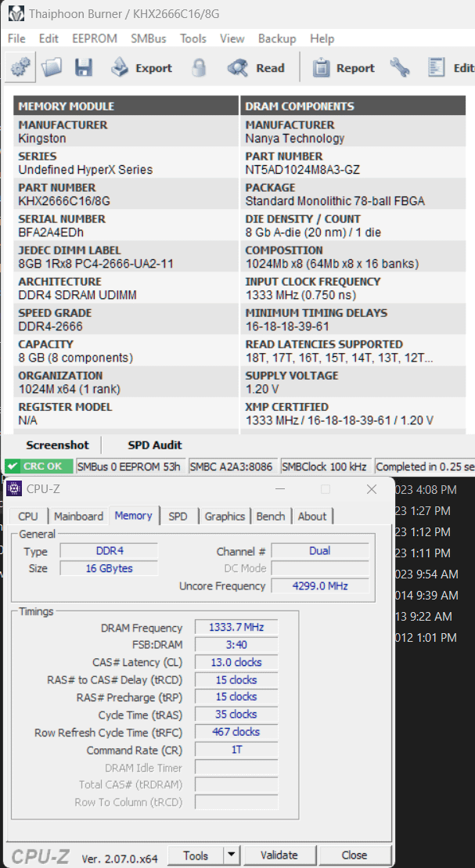This screenshot has width=475, height=868.
Task: Click the 467 clocks tRFC value
Action: [x=236, y=732]
